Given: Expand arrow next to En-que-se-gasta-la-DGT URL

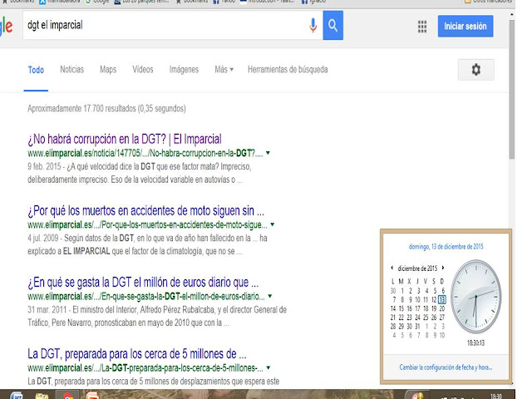Looking at the screenshot, I should pyautogui.click(x=270, y=296).
